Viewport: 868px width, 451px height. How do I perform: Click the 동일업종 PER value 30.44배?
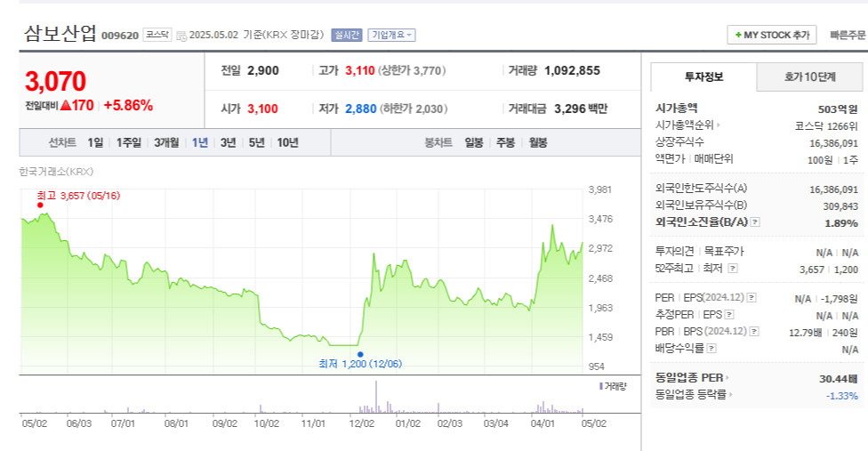click(x=838, y=379)
